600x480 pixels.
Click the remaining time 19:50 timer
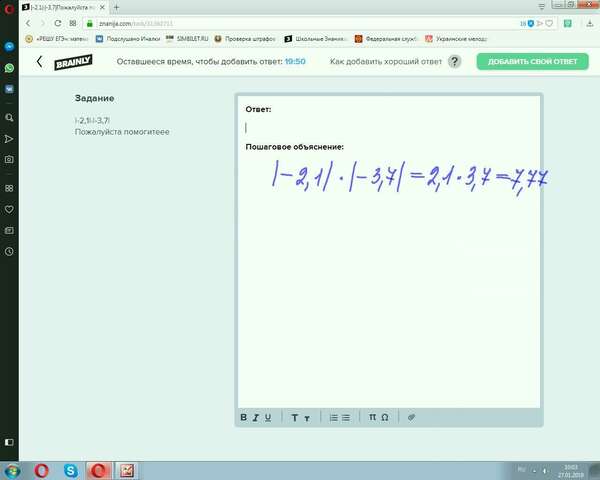295,62
